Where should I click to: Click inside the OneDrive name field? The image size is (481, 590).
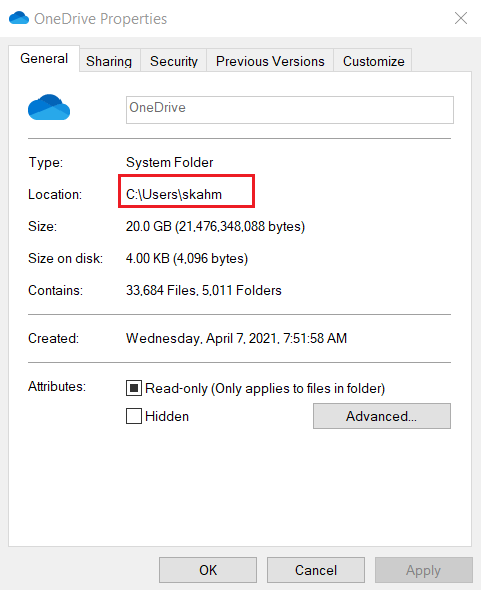pos(290,110)
